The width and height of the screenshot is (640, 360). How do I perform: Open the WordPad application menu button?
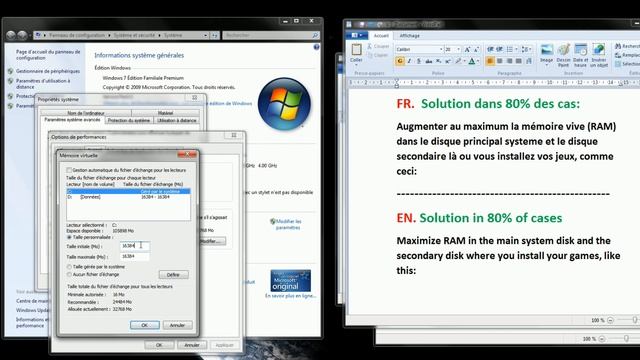click(x=356, y=36)
